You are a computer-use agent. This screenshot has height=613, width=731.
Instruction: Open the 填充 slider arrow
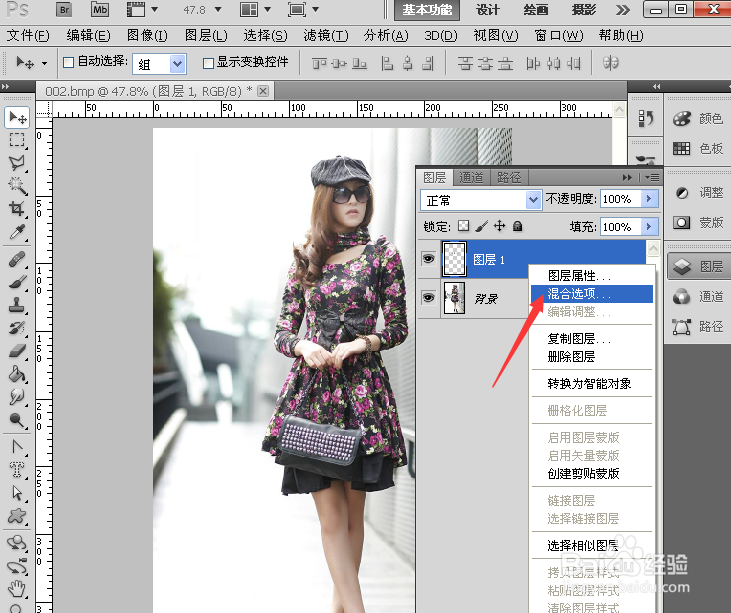click(649, 227)
